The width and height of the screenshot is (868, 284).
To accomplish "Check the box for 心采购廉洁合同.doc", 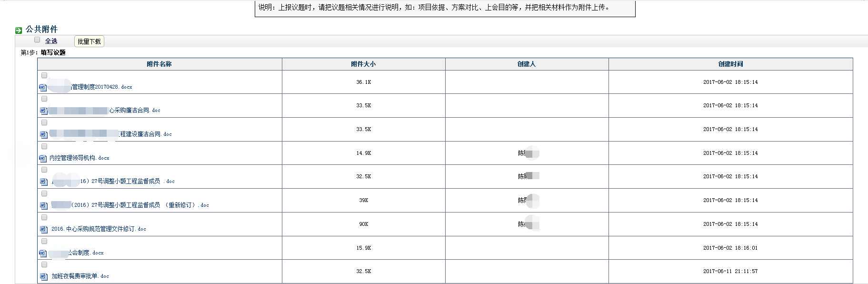I will click(x=44, y=99).
